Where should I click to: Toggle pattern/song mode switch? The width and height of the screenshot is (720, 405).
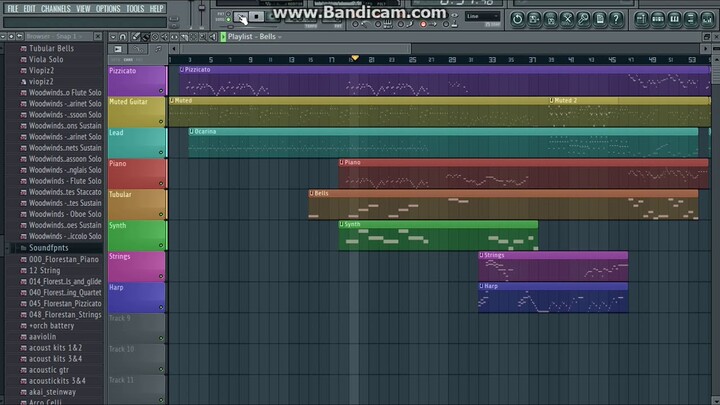coord(227,16)
